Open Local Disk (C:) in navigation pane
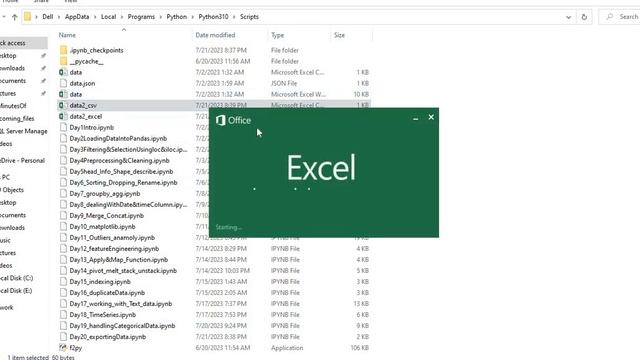The width and height of the screenshot is (640, 360). coord(16,278)
